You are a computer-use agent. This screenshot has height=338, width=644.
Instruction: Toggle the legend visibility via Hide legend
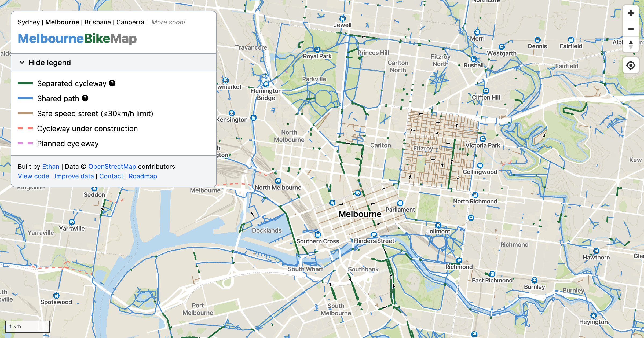pos(49,63)
